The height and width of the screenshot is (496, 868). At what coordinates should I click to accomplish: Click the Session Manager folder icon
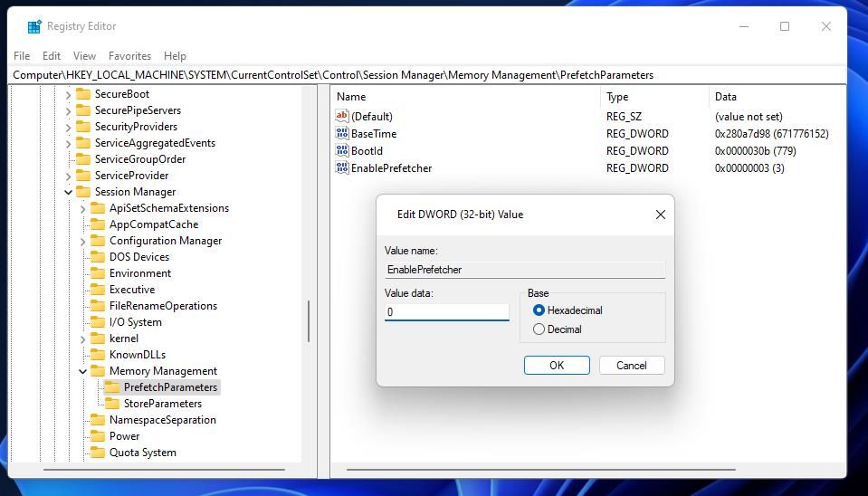pos(83,192)
